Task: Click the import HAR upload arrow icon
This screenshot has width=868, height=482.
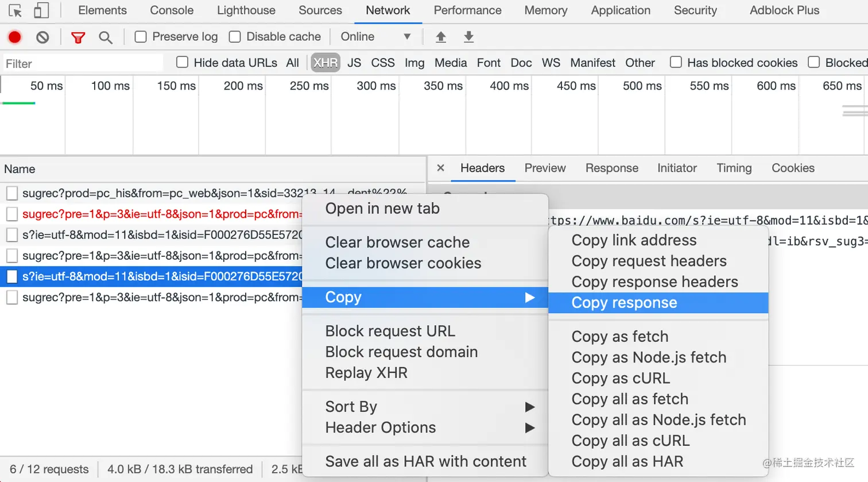Action: (441, 37)
